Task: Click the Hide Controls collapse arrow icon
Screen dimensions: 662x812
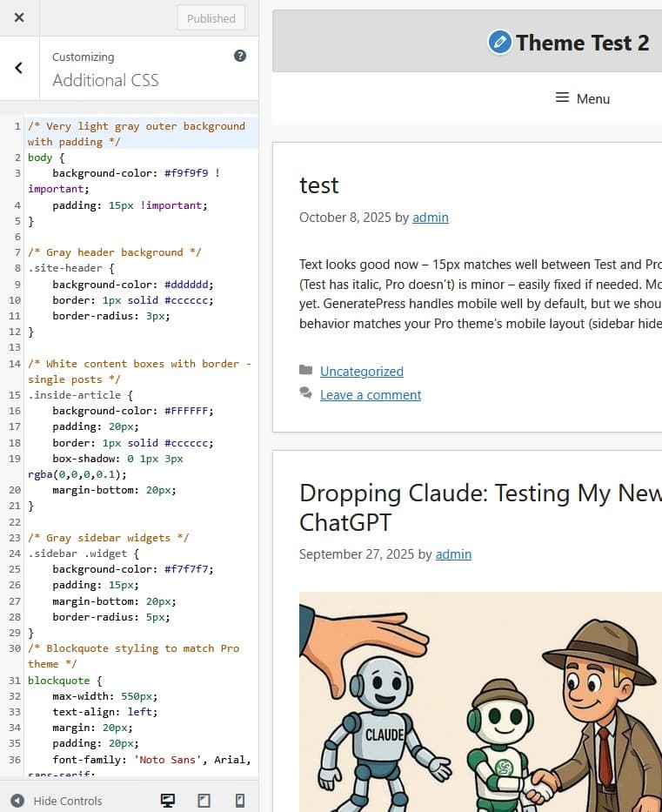Action: coord(17,800)
